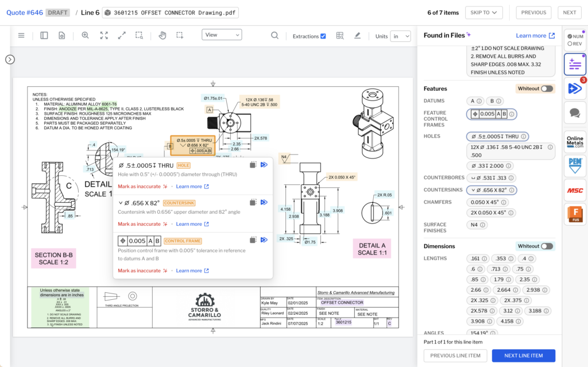
Task: Open the SKIP TO dropdown
Action: coord(483,13)
